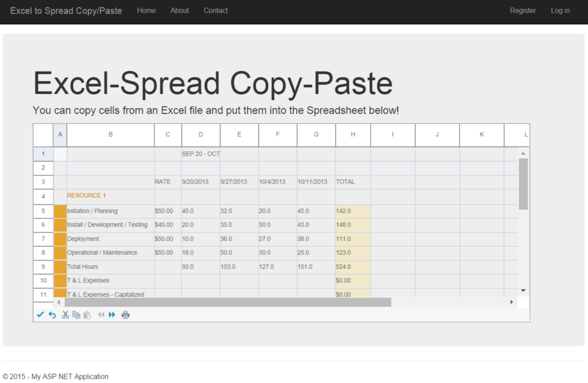
Task: Click the Excel to Spread Copy/Paste brand title
Action: pos(66,11)
